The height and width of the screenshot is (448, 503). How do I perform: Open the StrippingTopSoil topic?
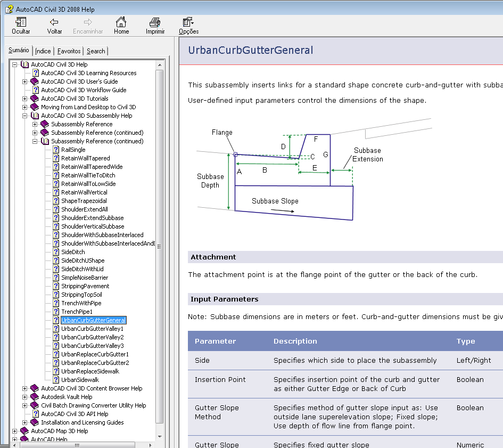pos(82,295)
